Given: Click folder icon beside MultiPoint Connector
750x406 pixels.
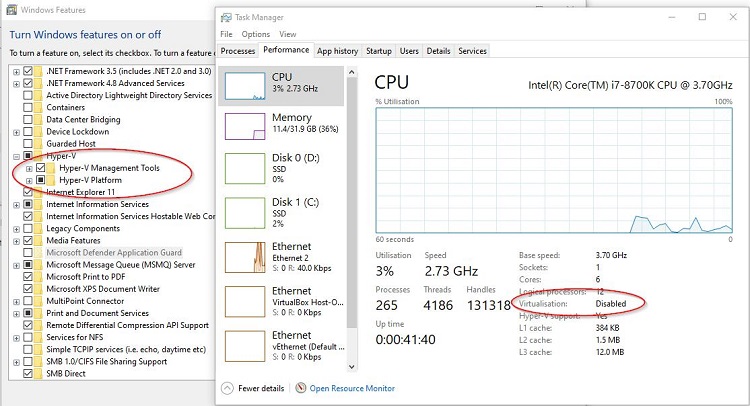Looking at the screenshot, I should tap(38, 301).
